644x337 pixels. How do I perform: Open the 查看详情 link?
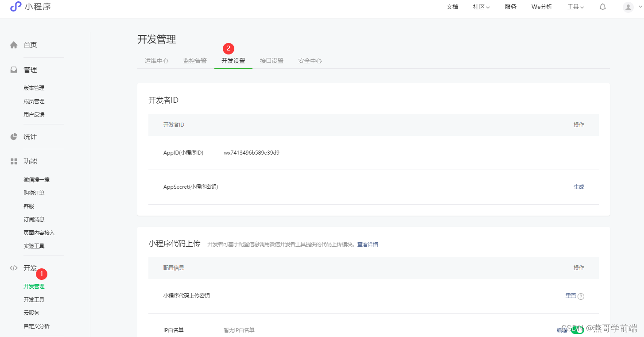coord(368,244)
